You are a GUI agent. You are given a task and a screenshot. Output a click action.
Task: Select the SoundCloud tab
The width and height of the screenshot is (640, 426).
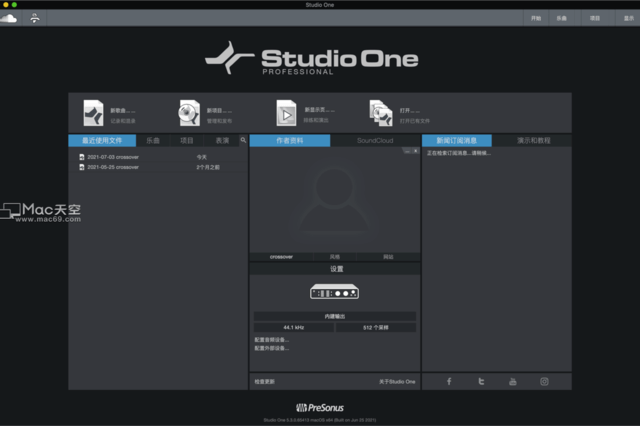[x=375, y=140]
